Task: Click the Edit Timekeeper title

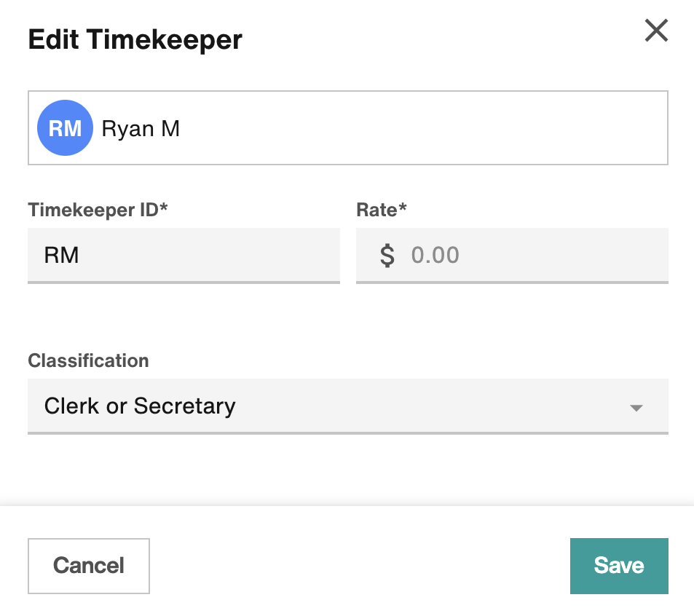Action: point(135,39)
